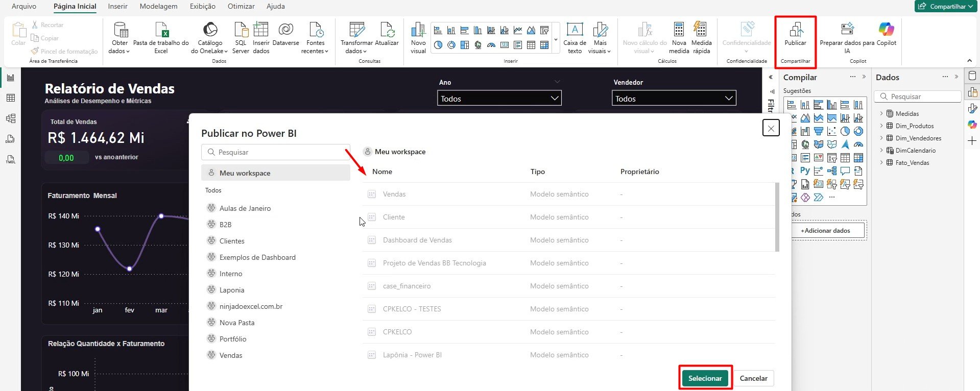Click the dialog's vertical scrollbar
This screenshot has height=391, width=980.
[x=777, y=217]
